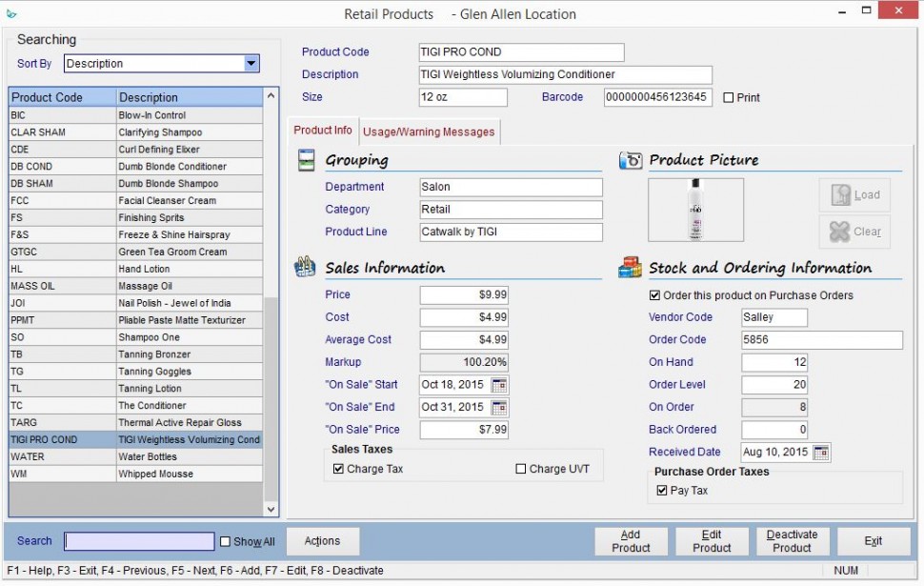Enable the Charge UVT checkbox
924x586 pixels.
click(x=521, y=469)
